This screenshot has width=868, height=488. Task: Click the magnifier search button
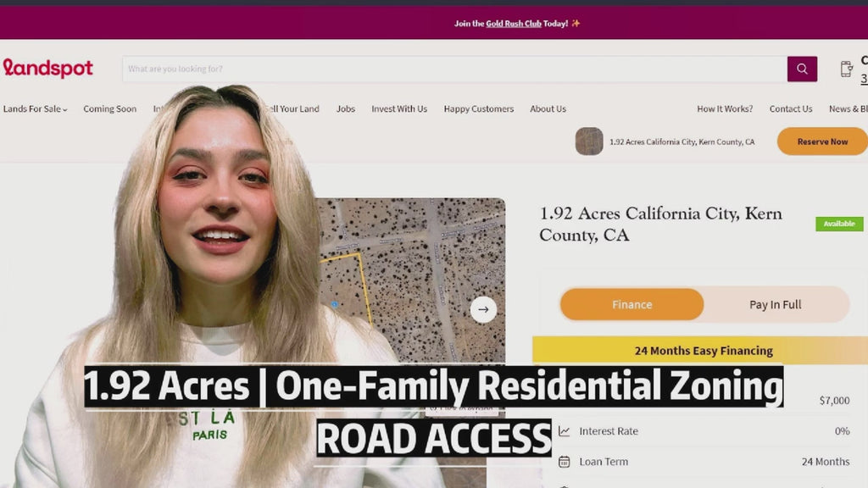click(x=802, y=69)
